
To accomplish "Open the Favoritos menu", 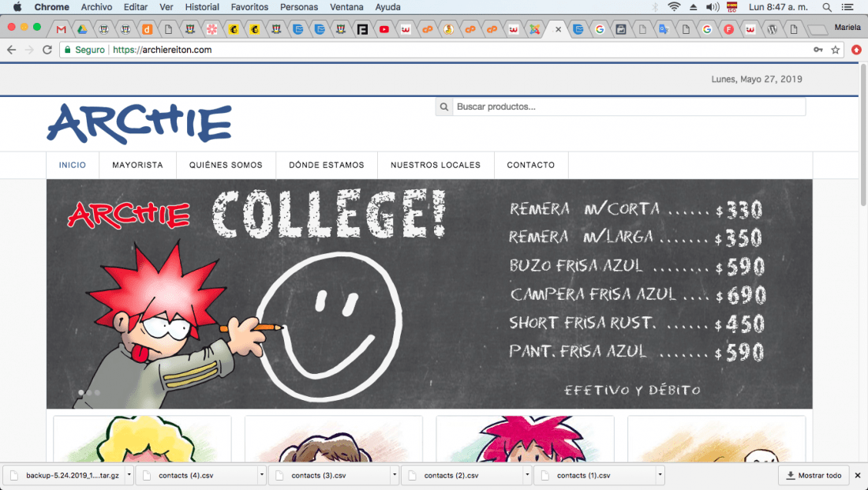I will pyautogui.click(x=249, y=7).
